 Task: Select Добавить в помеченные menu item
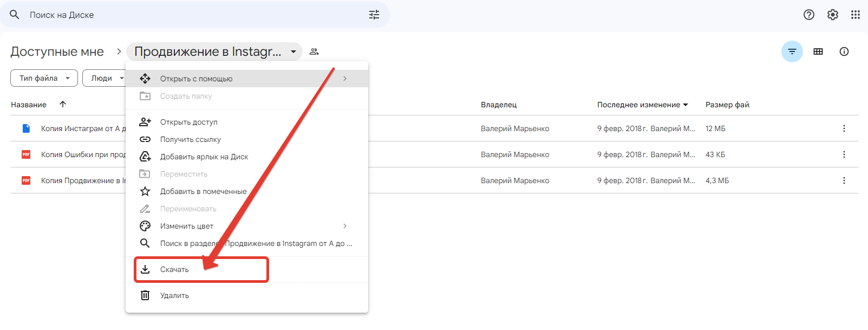point(247,191)
